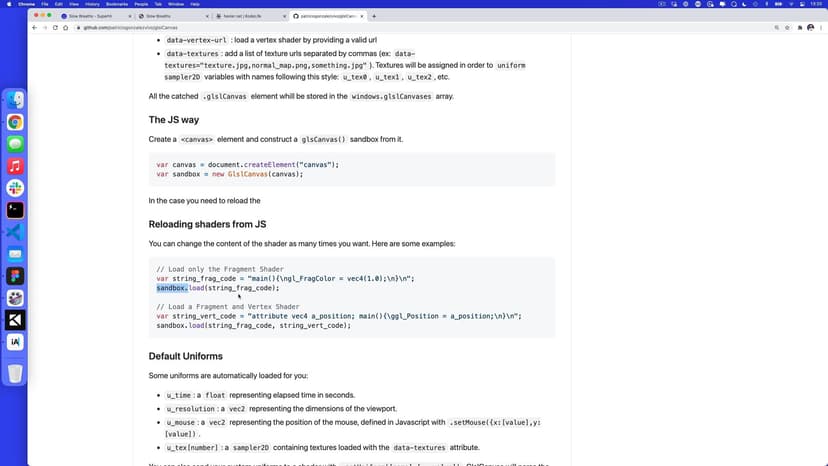Switch to the hester.net Kodelife tab
Screen dimensions: 828x466
click(x=245, y=16)
